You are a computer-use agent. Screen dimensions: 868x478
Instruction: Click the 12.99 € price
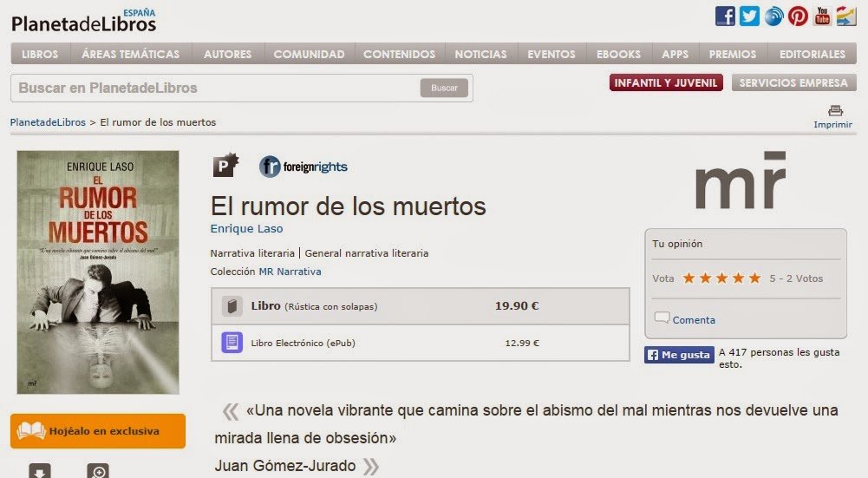coord(522,343)
